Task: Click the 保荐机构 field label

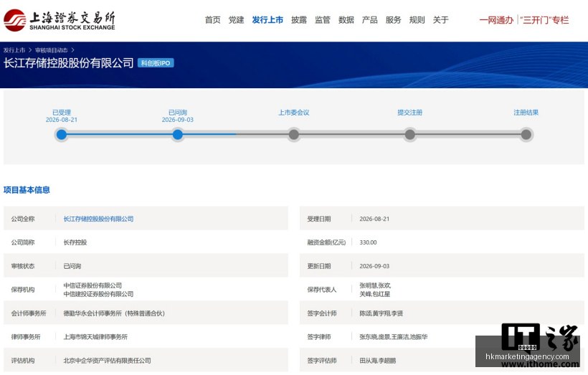Action: [x=23, y=290]
